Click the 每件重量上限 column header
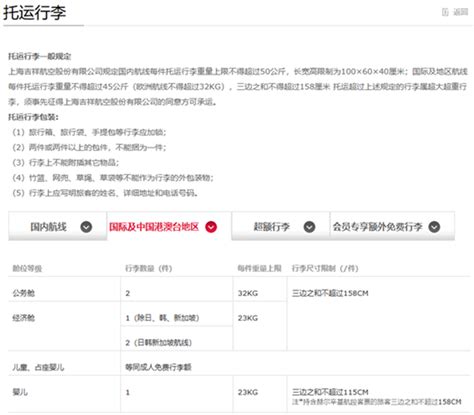This screenshot has width=474, height=415. (259, 268)
